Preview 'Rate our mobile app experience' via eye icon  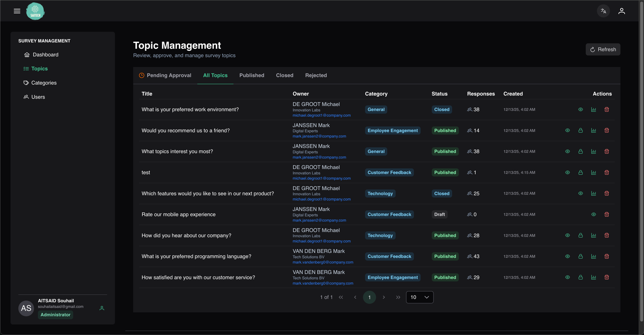coord(594,215)
